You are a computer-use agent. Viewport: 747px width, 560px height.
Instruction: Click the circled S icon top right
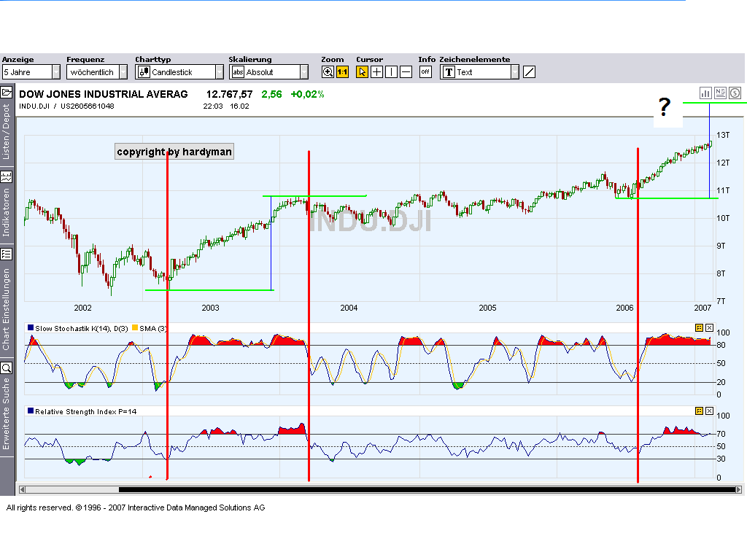(735, 93)
